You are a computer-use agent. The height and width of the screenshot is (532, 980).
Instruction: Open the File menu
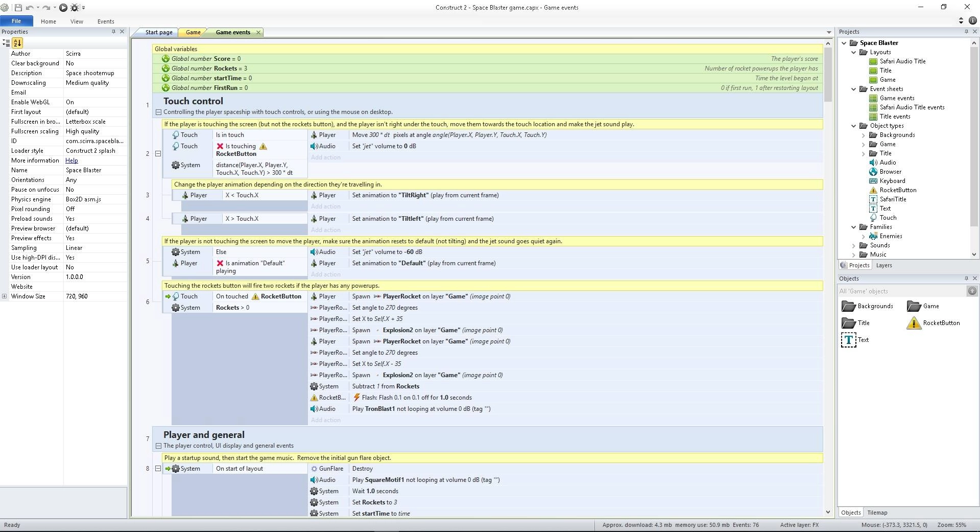[x=16, y=21]
